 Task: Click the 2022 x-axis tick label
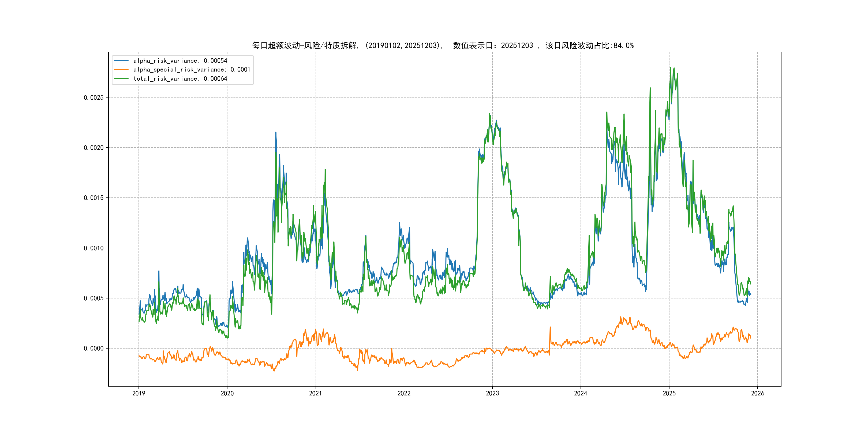pyautogui.click(x=404, y=393)
